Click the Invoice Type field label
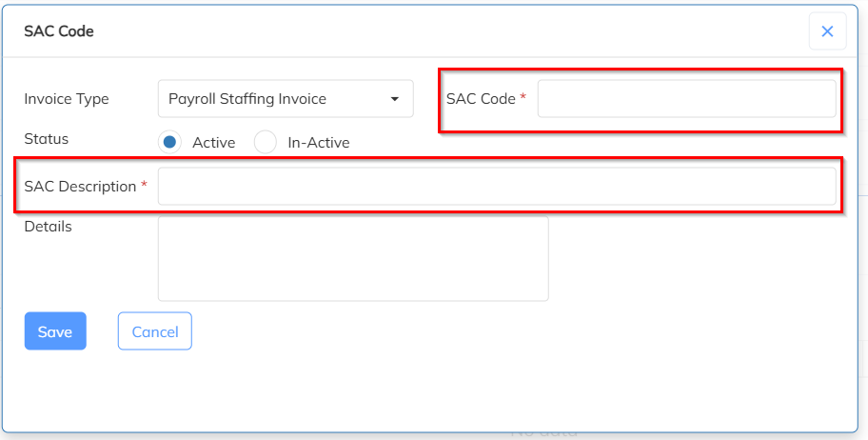 [67, 99]
